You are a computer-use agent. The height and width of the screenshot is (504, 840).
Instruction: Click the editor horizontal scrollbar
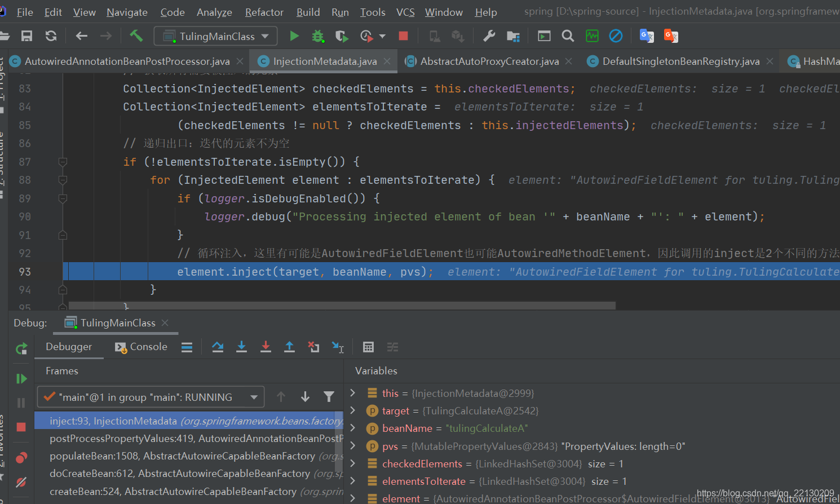(x=342, y=306)
